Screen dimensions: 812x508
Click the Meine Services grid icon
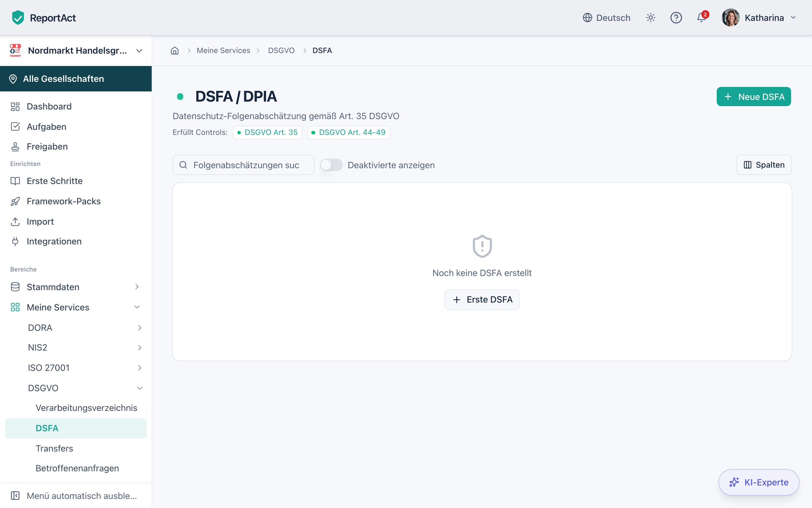15,307
